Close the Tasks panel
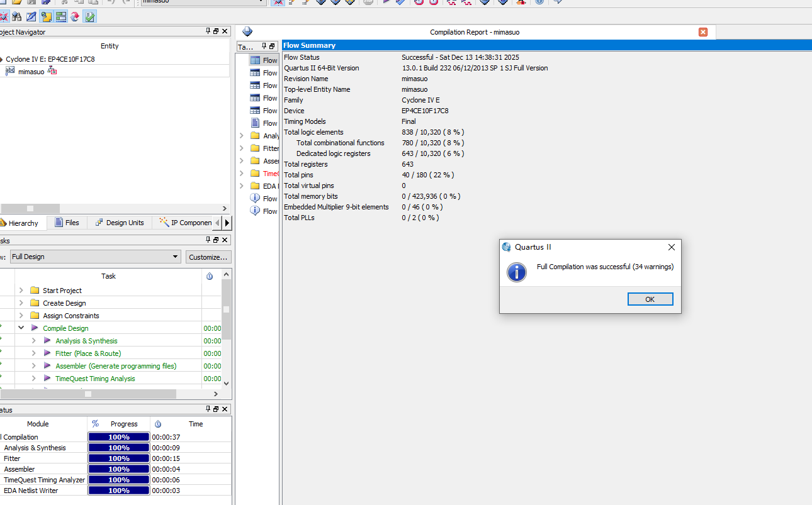812x505 pixels. [224, 240]
